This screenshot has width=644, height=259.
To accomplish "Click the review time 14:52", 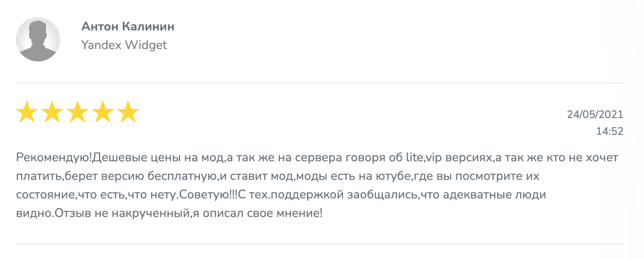I will point(610,131).
